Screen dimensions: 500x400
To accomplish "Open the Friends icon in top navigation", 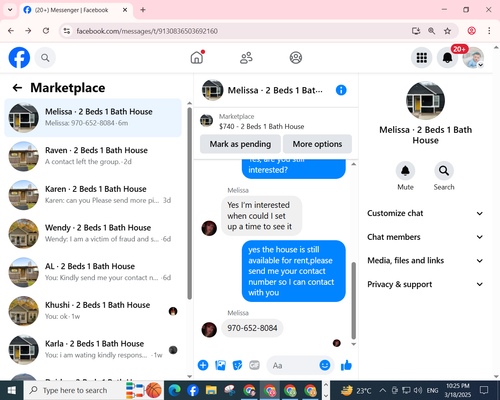I will pos(246,58).
